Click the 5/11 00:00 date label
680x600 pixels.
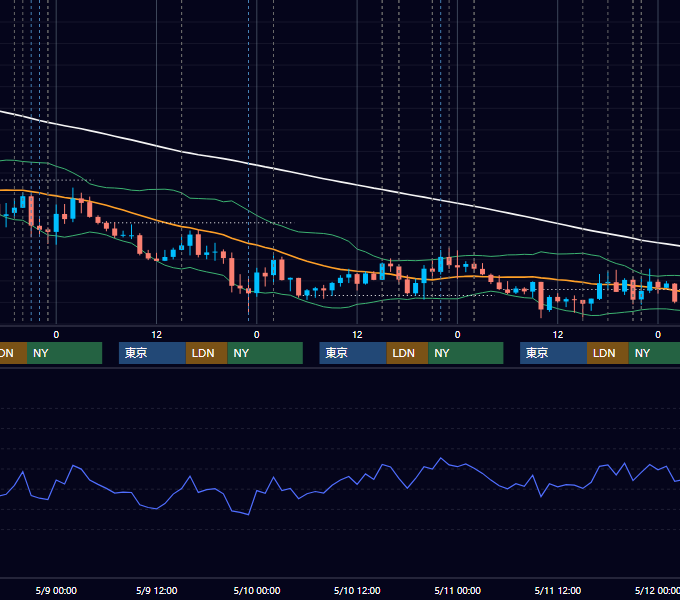458,590
